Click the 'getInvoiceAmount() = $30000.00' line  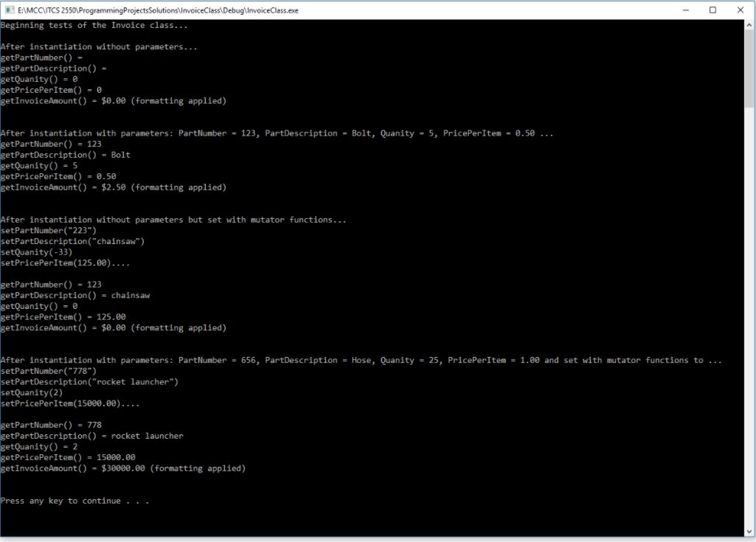(x=123, y=469)
